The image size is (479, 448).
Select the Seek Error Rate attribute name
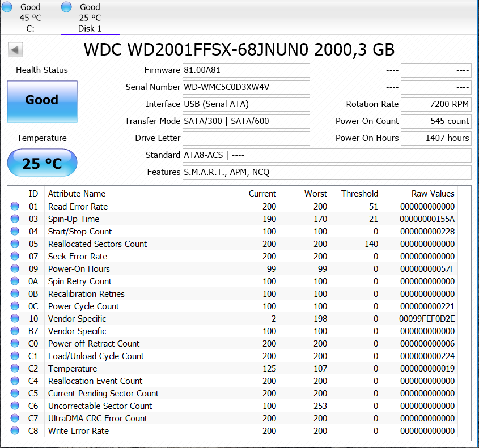[x=78, y=257]
